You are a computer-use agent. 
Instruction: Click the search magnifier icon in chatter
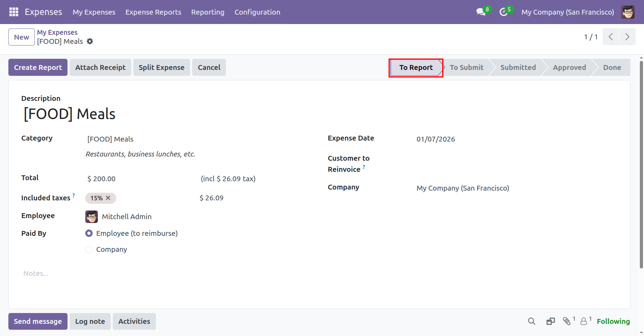click(x=531, y=321)
